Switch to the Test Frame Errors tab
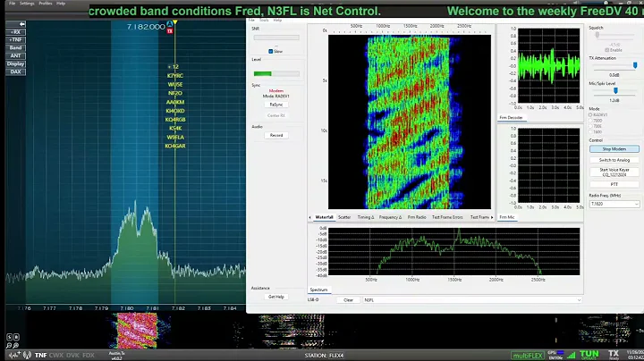The height and width of the screenshot is (361, 644). 447,217
